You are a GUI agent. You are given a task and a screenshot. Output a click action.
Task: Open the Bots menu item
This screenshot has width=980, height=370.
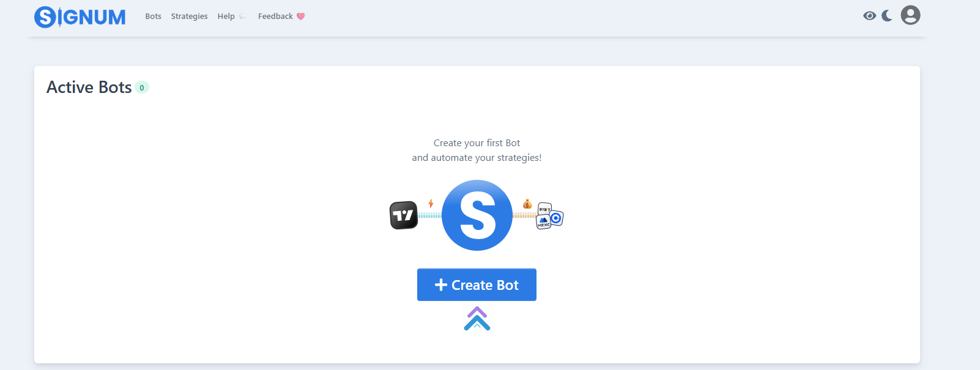(153, 17)
